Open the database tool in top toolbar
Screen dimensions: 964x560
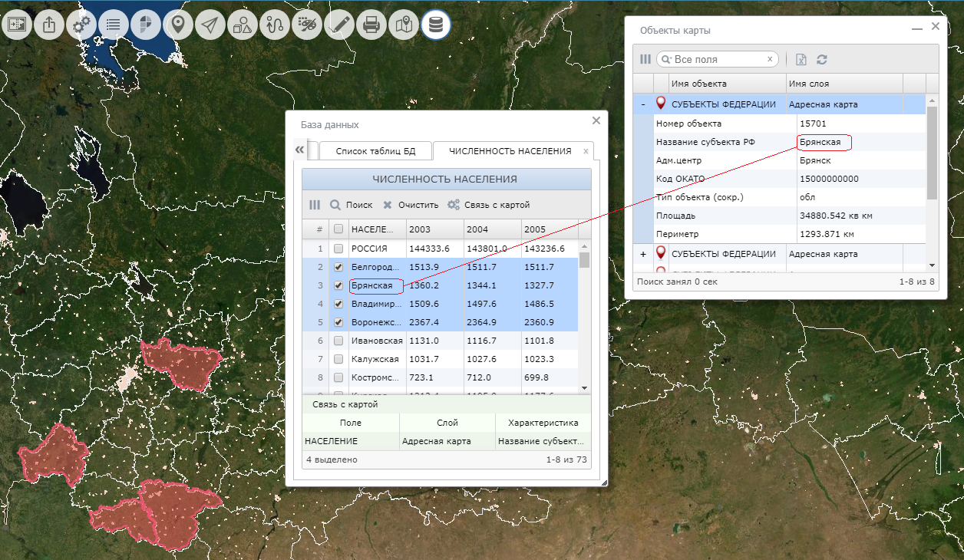coord(436,25)
